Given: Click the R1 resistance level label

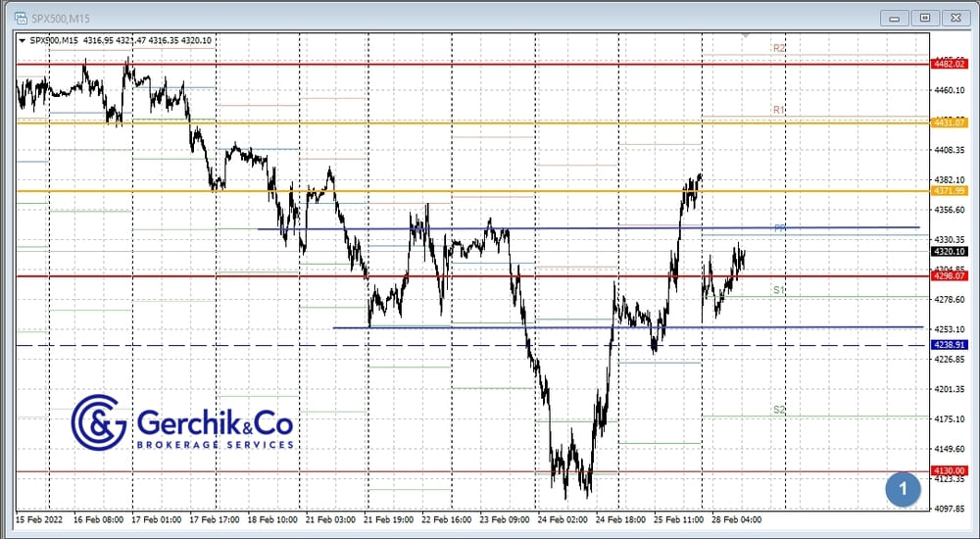Looking at the screenshot, I should coord(779,111).
